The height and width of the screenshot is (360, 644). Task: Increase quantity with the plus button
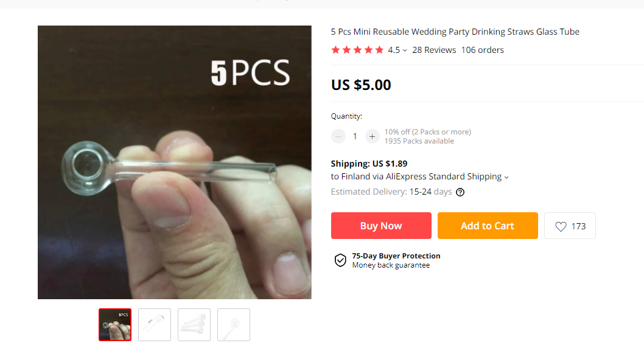tap(373, 137)
